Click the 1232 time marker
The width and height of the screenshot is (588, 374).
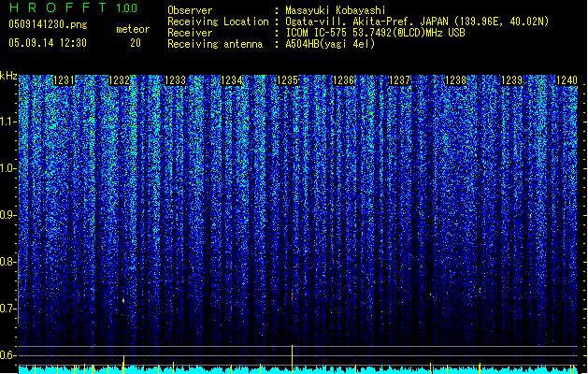tap(120, 80)
